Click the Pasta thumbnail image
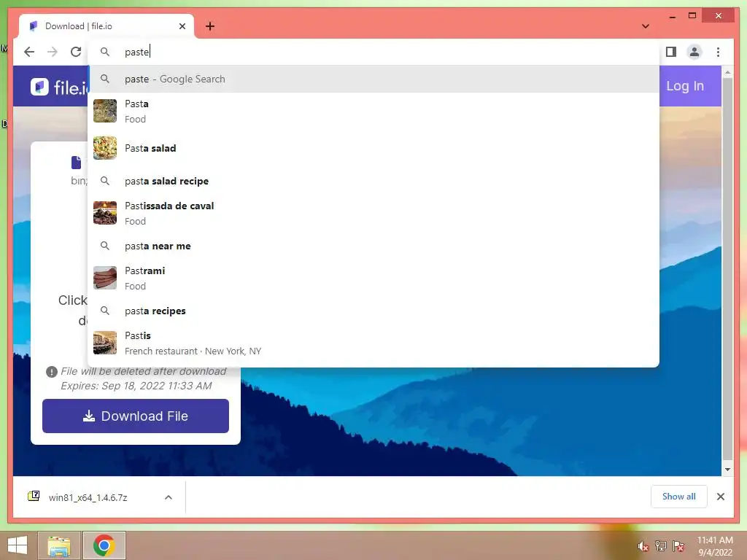The height and width of the screenshot is (560, 747). 105,111
